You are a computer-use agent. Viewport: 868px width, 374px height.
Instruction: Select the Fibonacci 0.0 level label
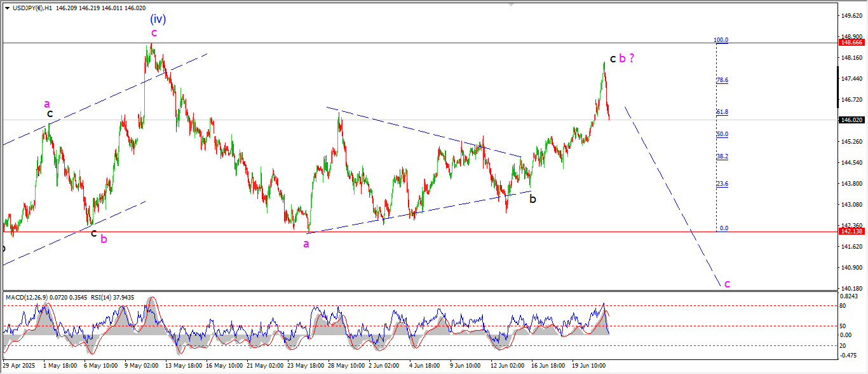723,228
